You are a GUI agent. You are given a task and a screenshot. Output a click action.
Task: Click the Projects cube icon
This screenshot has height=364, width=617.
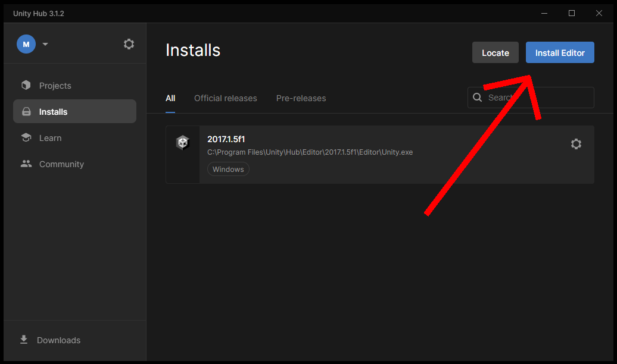(26, 85)
